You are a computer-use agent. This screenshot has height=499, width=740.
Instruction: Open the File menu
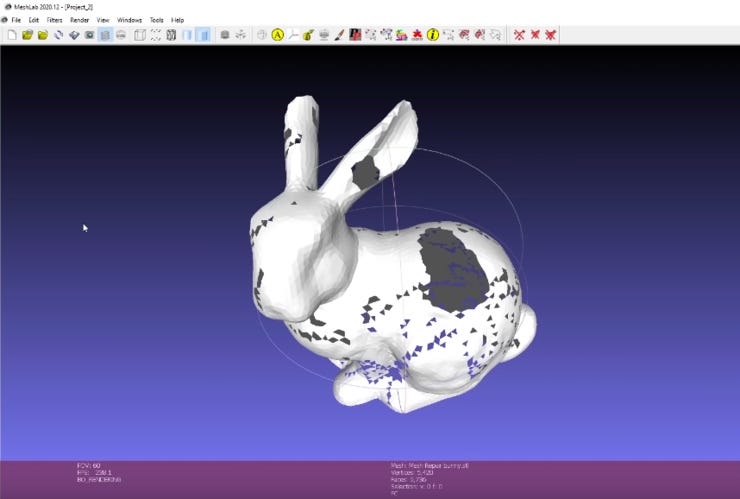click(16, 20)
